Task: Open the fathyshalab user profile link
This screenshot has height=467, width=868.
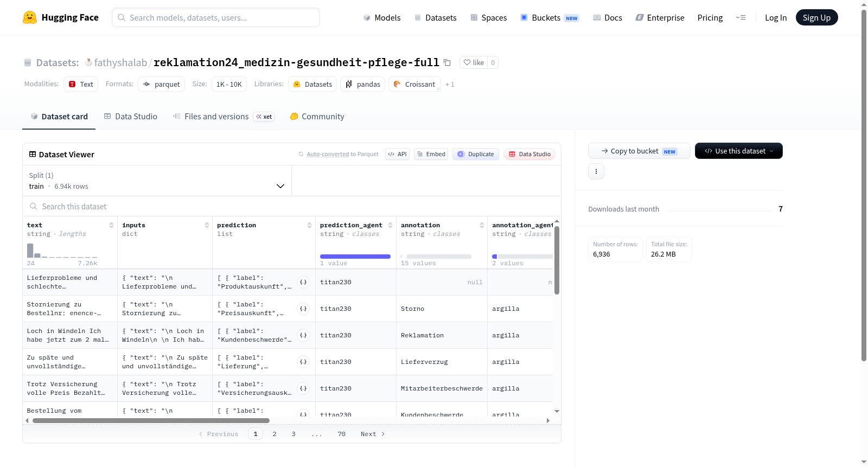Action: tap(120, 62)
